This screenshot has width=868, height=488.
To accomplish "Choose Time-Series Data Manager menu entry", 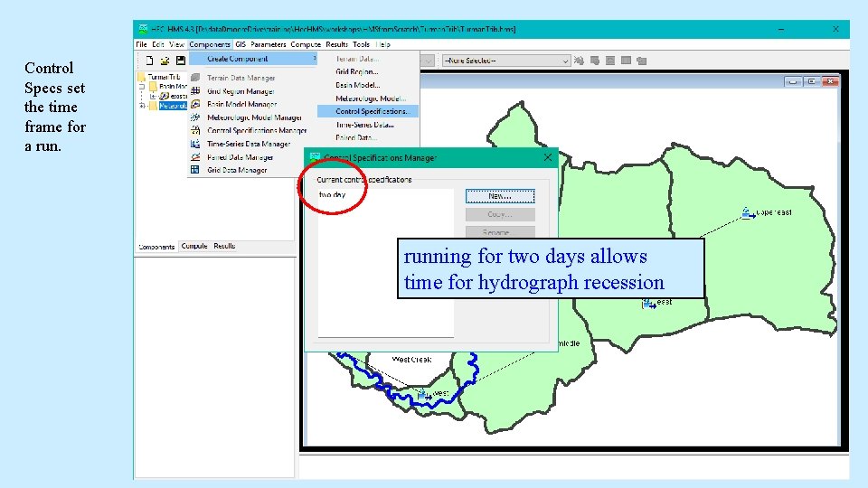I will point(249,144).
